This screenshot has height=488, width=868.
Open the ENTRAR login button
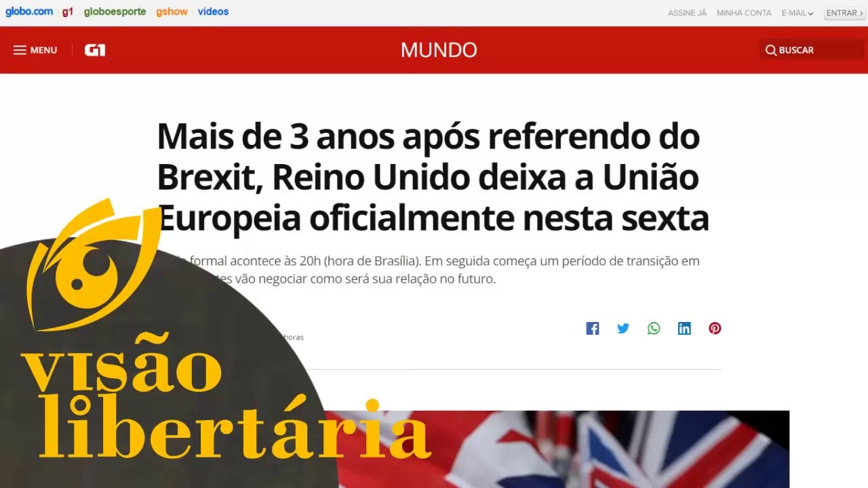pyautogui.click(x=844, y=13)
